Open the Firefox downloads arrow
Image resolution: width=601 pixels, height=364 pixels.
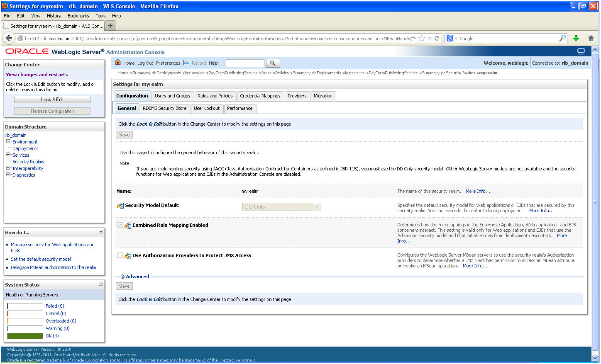tap(576, 38)
